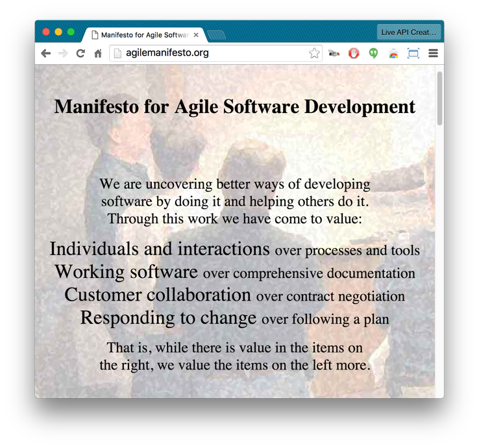
Task: Click the browser Back arrow
Action: (46, 53)
